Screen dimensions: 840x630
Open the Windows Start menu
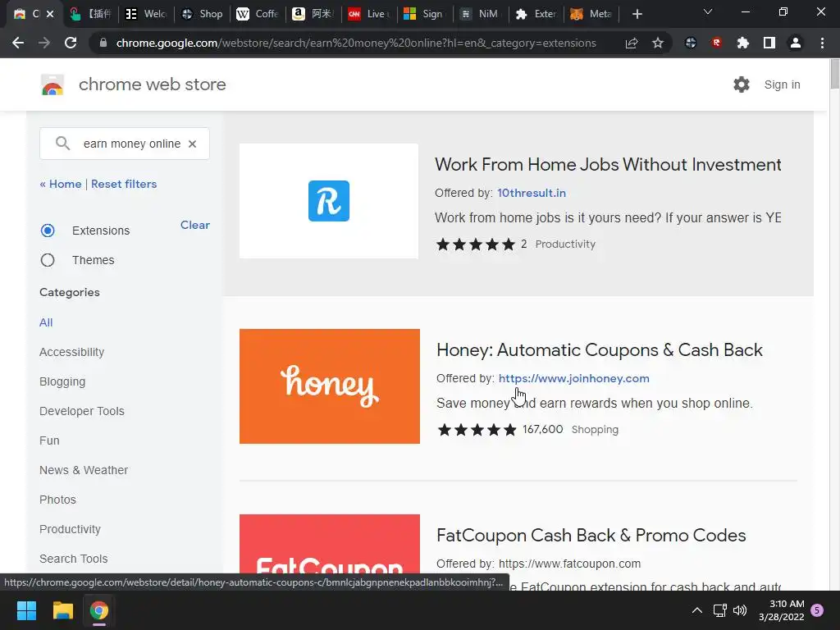pos(26,610)
